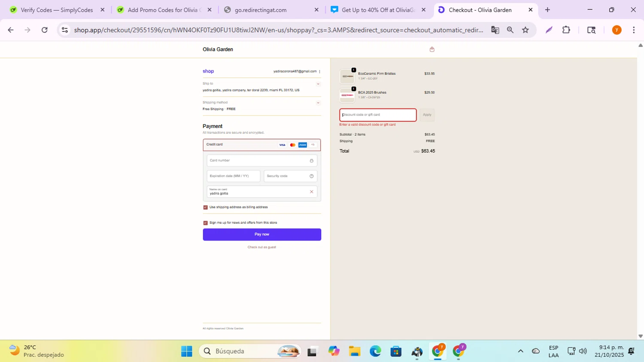Open Microsoft Store from taskbar

tap(396, 351)
